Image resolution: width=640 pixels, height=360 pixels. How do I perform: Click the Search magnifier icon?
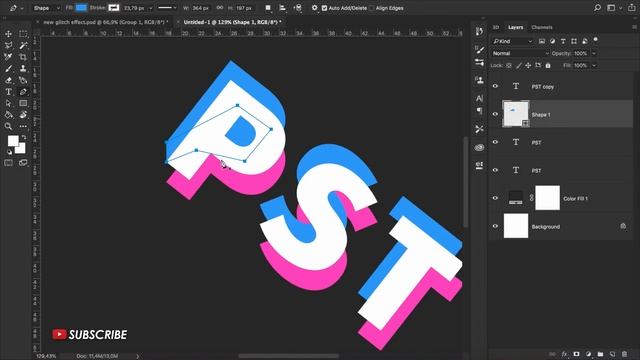coord(597,8)
